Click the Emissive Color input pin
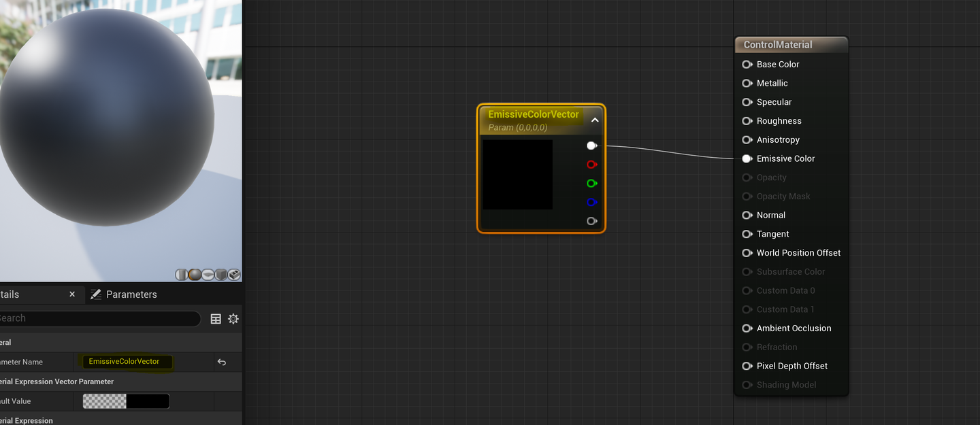 coord(747,158)
